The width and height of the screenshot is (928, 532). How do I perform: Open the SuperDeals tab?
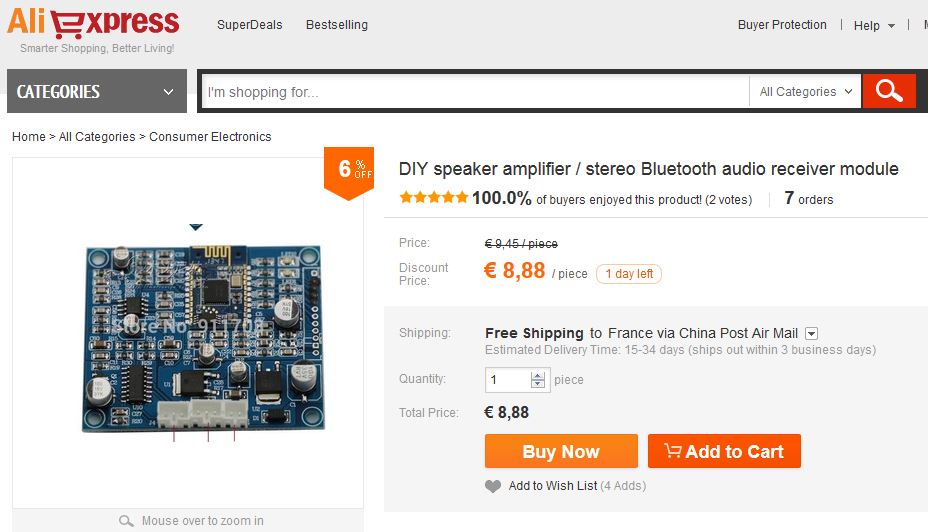coord(250,25)
